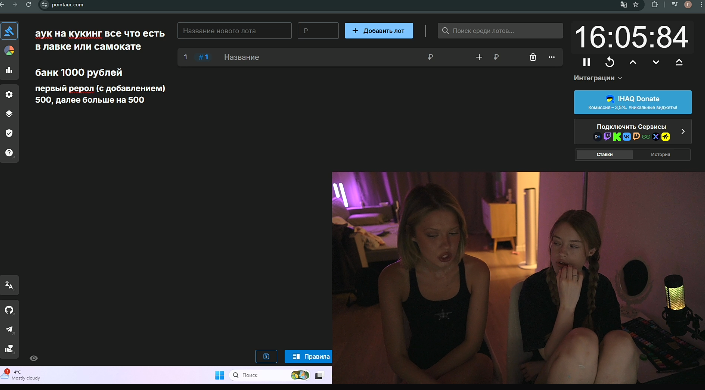Focus the new lot ruble amount field
The image size is (705, 390).
tap(318, 31)
